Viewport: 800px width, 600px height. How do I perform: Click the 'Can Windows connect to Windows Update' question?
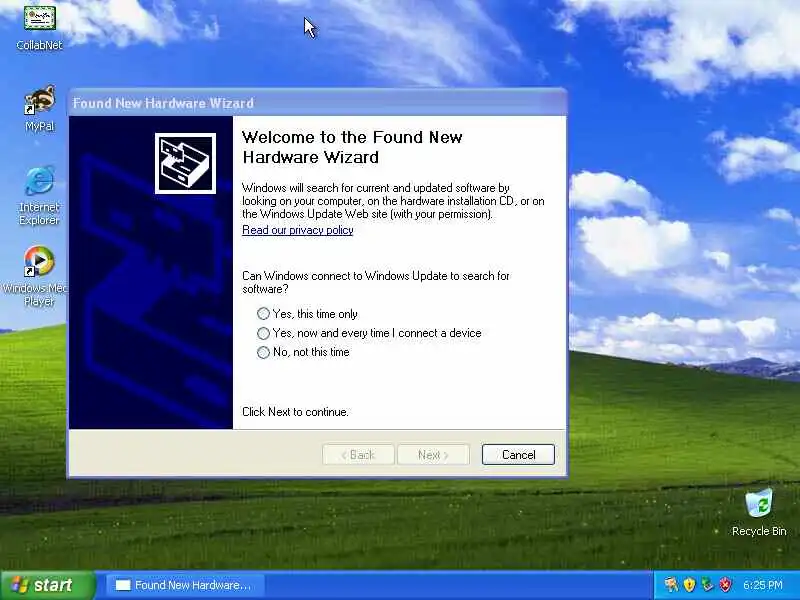click(x=376, y=282)
